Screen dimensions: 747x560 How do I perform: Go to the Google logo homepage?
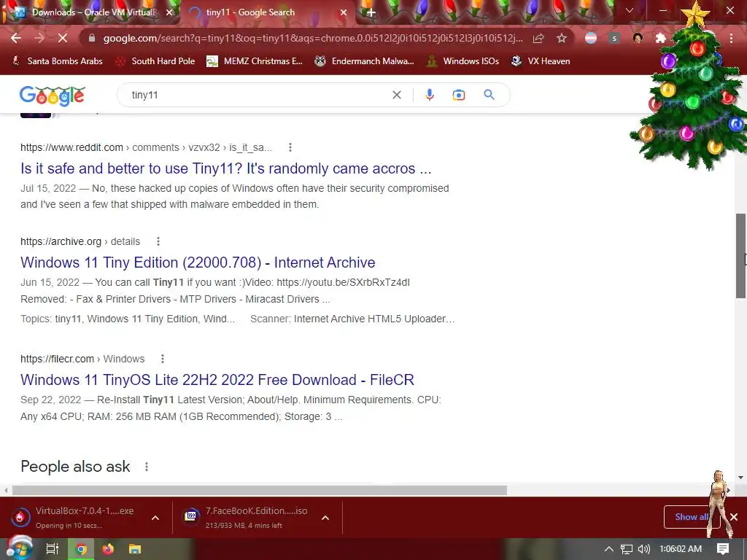coord(53,96)
